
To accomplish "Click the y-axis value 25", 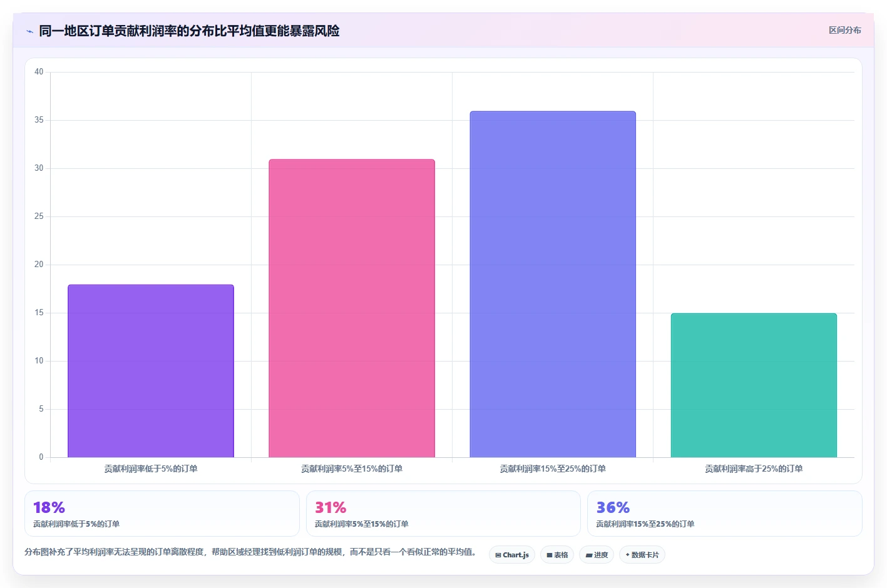I will click(x=39, y=216).
